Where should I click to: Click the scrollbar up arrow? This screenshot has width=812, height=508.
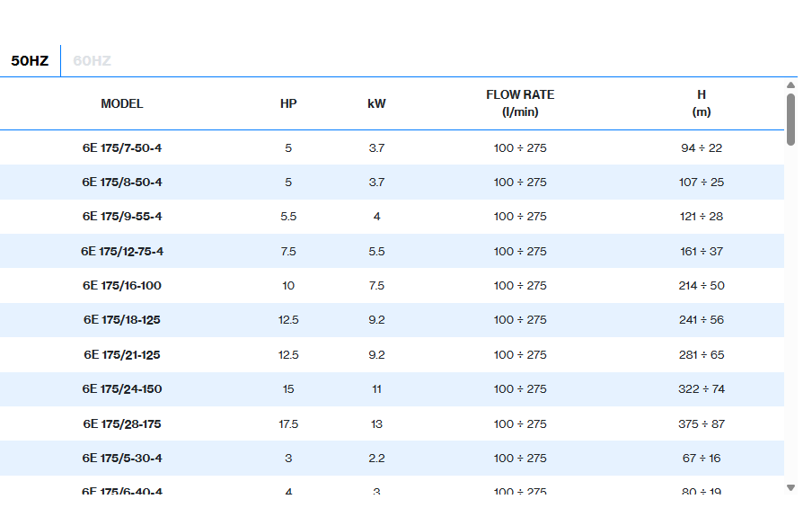point(790,85)
